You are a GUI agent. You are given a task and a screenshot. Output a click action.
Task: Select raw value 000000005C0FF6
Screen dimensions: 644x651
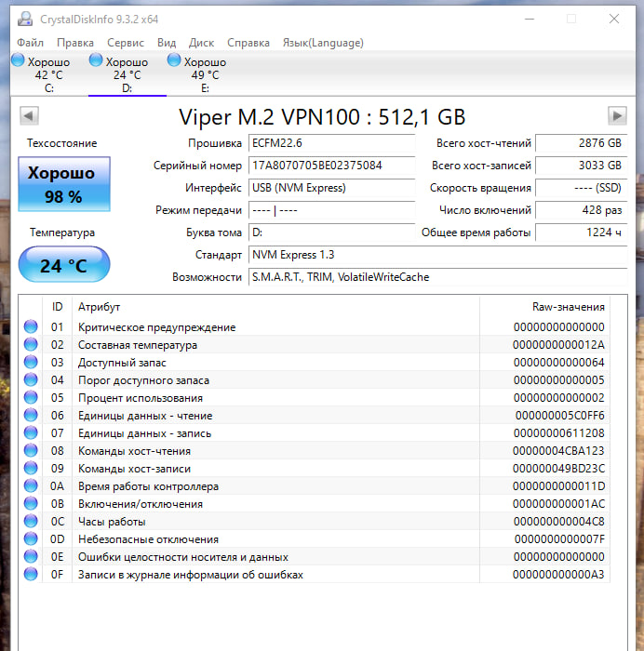[559, 415]
